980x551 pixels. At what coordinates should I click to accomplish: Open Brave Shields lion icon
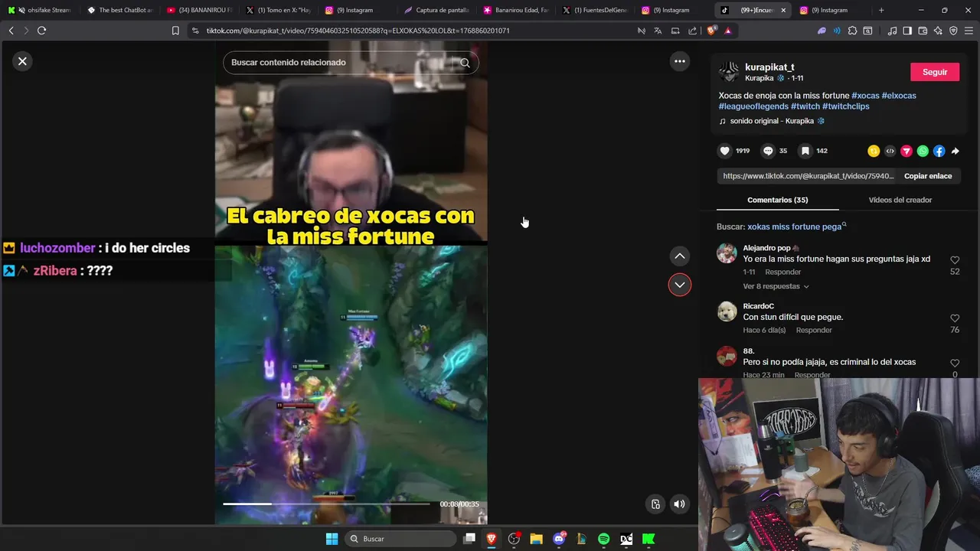711,31
